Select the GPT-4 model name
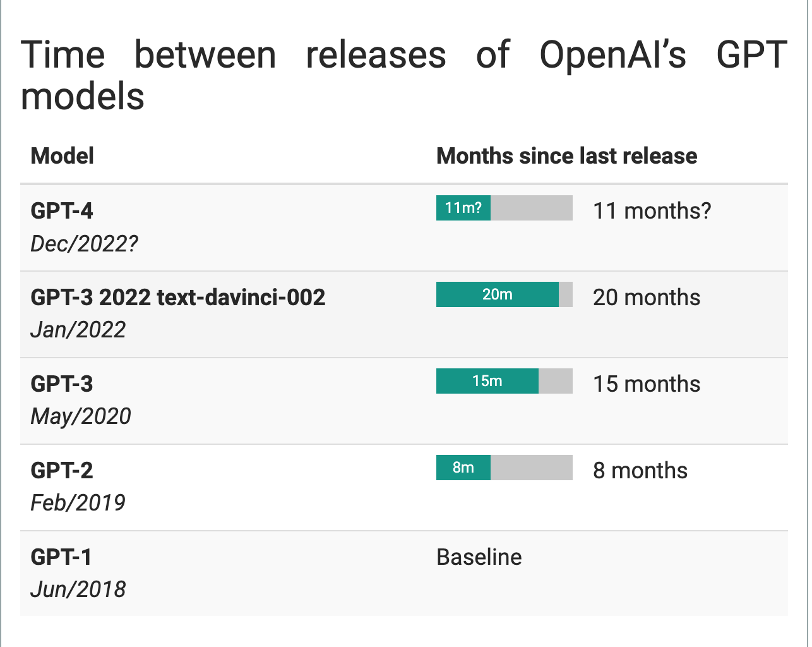This screenshot has width=812, height=647. click(x=62, y=211)
